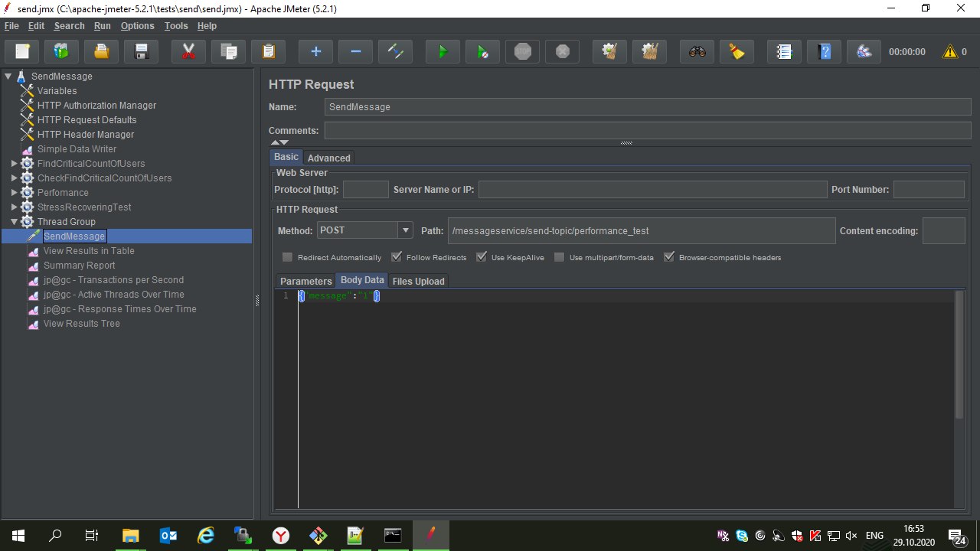Click the Server Name or IP field
980x551 pixels.
[x=652, y=190]
